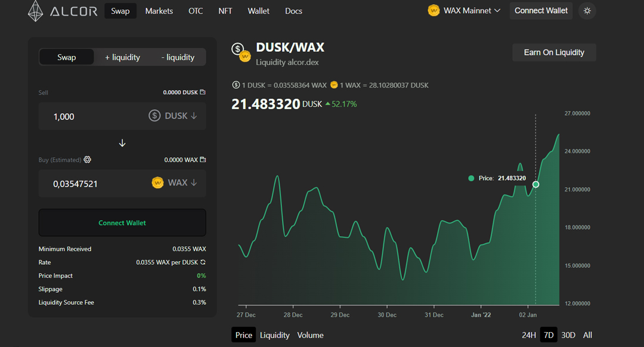Click the DUSK/WAX pair title
This screenshot has height=347, width=644.
pos(290,48)
